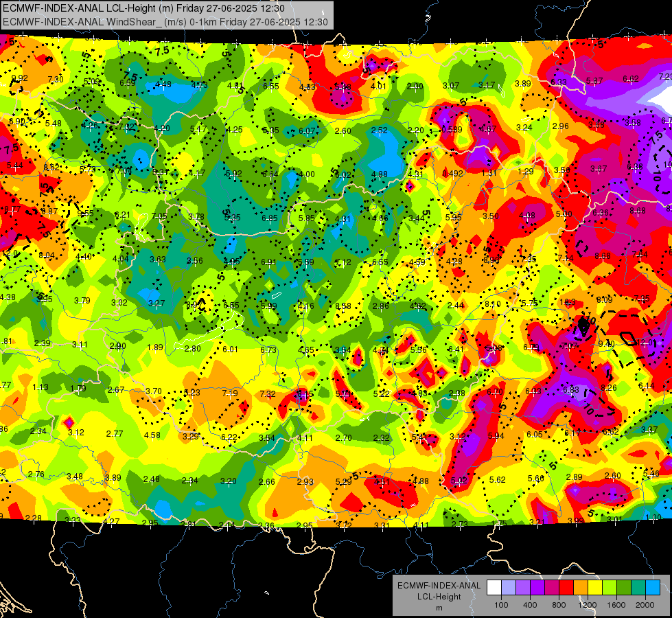Click the pale lavender legend swatch

pos(509,588)
